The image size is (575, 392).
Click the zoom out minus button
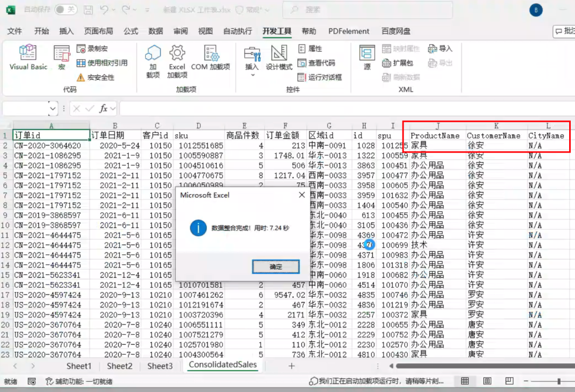point(525,381)
